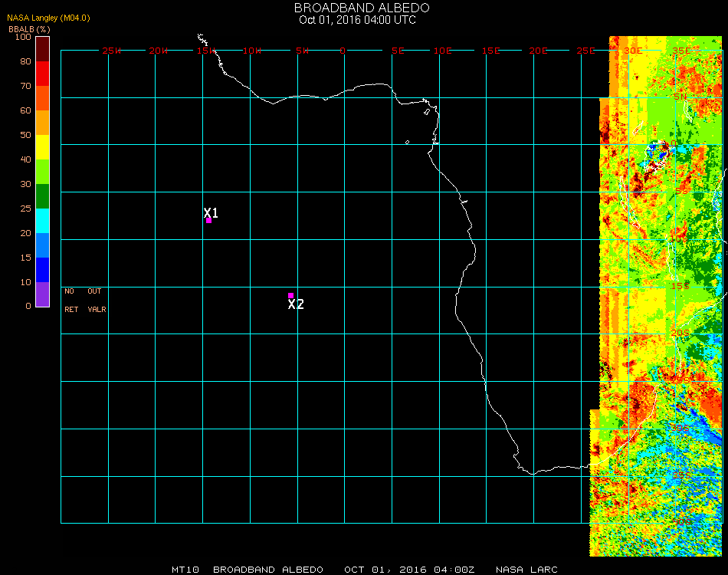Pick the orange 50-60% legend swatch

(42, 123)
